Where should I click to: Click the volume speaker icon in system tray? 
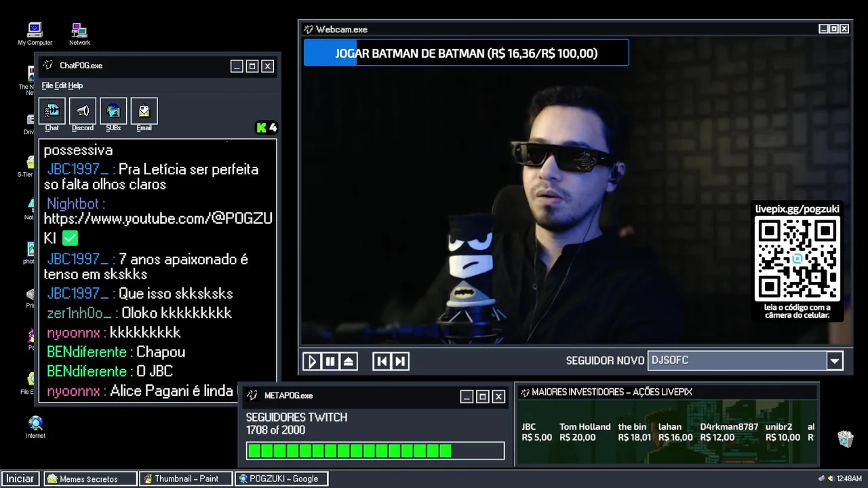click(830, 479)
